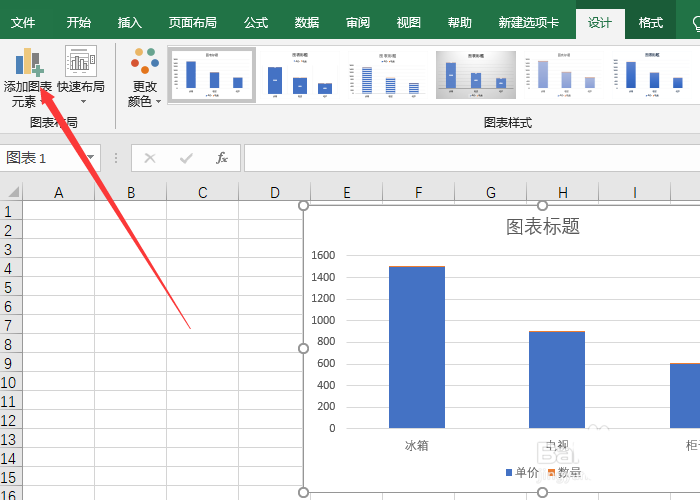
Task: Switch to the 开始 ribbon tab
Action: [x=79, y=22]
